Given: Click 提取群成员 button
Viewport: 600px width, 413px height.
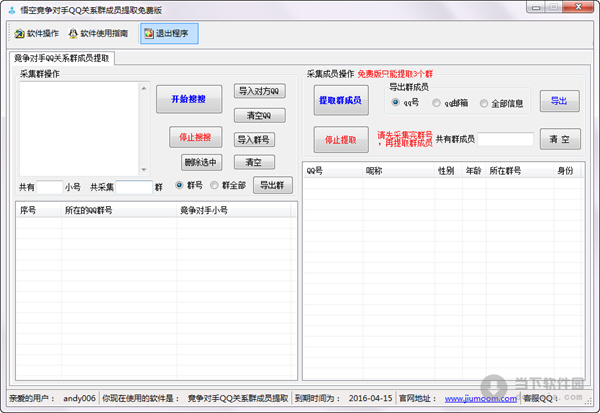Looking at the screenshot, I should (x=341, y=100).
